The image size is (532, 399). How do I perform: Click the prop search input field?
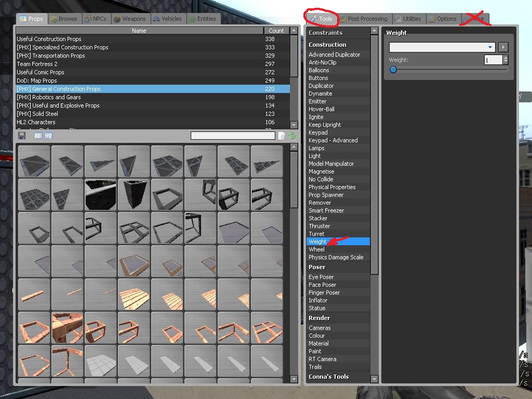pyautogui.click(x=233, y=136)
